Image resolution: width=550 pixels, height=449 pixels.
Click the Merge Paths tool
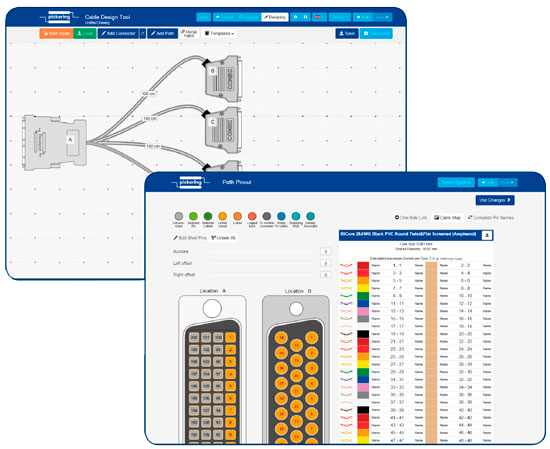coord(189,34)
